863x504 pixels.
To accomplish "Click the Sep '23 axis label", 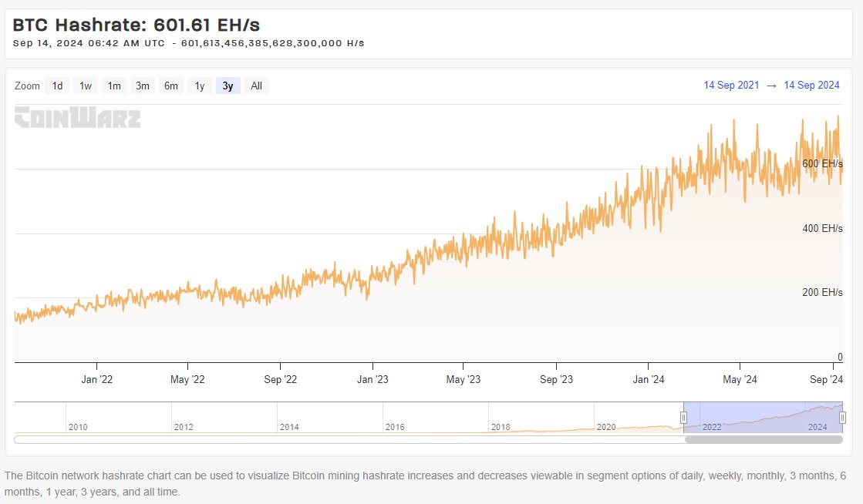I will (556, 380).
